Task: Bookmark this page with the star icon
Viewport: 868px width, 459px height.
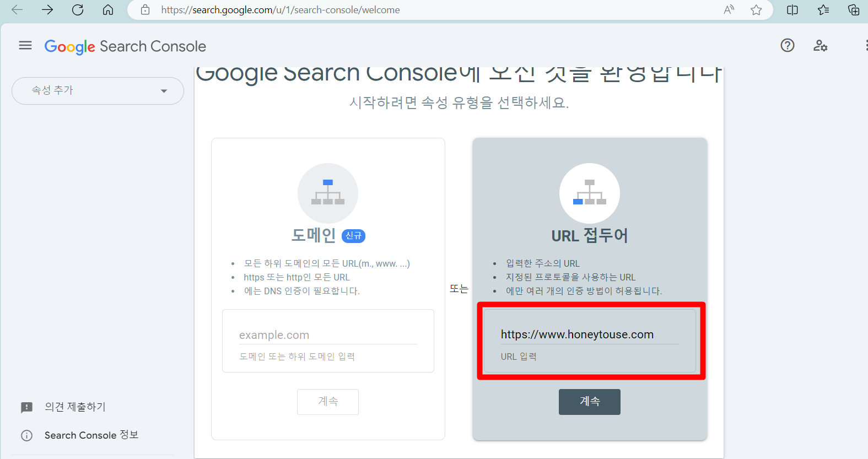Action: pos(756,10)
